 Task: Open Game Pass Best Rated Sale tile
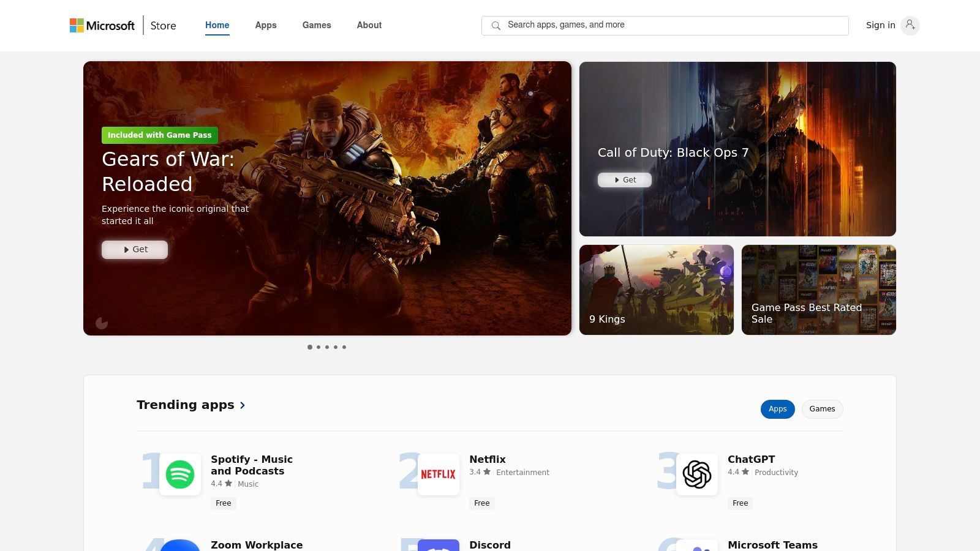(819, 290)
